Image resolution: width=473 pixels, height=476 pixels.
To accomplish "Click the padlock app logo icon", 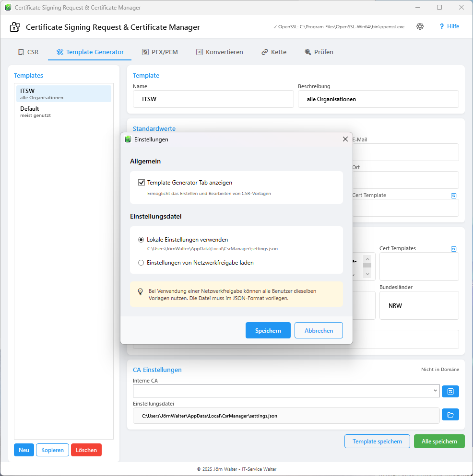I will [14, 27].
